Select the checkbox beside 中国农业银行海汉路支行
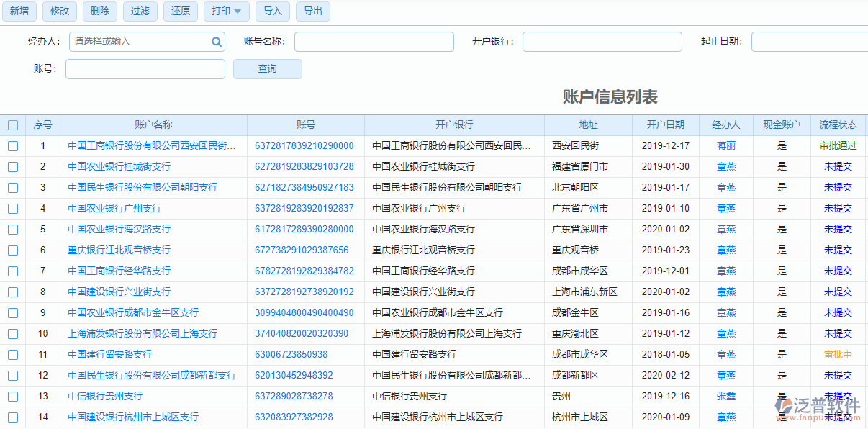The height and width of the screenshot is (429, 868). (12, 229)
